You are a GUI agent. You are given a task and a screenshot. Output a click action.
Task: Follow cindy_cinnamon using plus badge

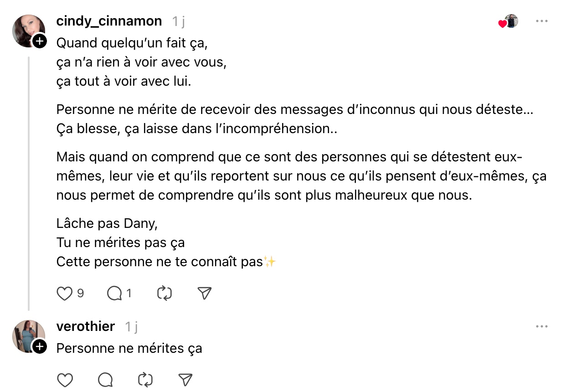click(40, 42)
